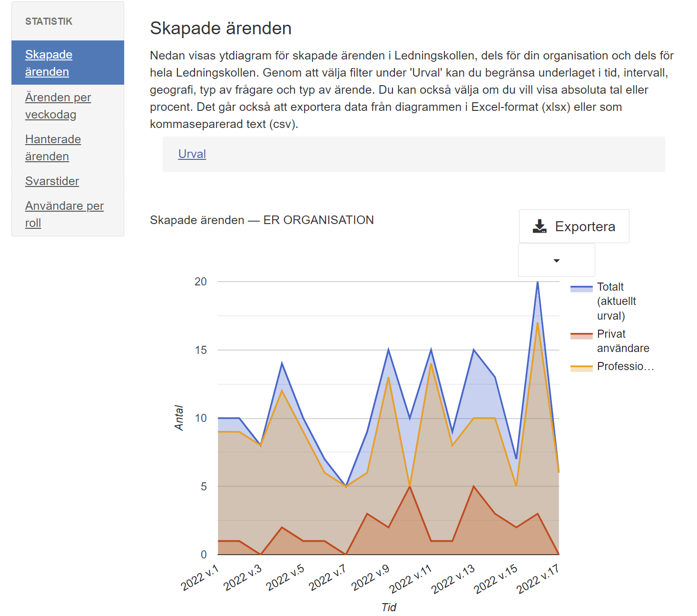Expand the Urval filter section
This screenshot has width=697, height=616.
(192, 154)
